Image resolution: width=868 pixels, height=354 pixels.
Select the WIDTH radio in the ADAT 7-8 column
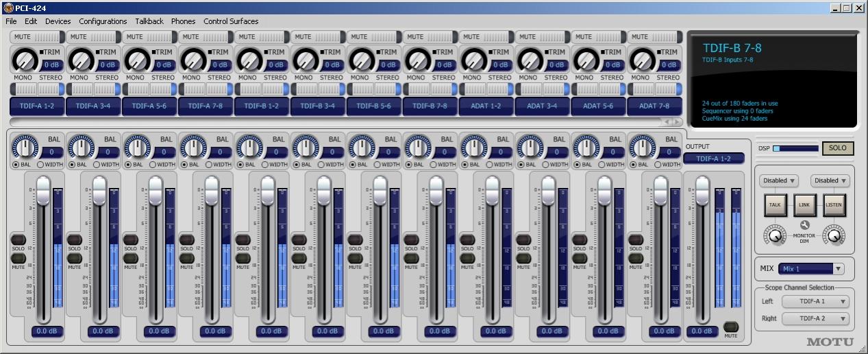click(658, 165)
